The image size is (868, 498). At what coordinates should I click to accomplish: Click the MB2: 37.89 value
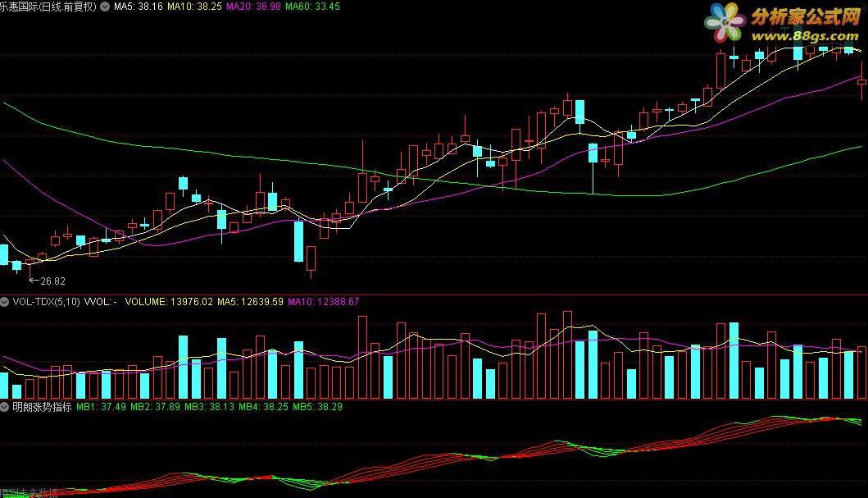[x=155, y=407]
